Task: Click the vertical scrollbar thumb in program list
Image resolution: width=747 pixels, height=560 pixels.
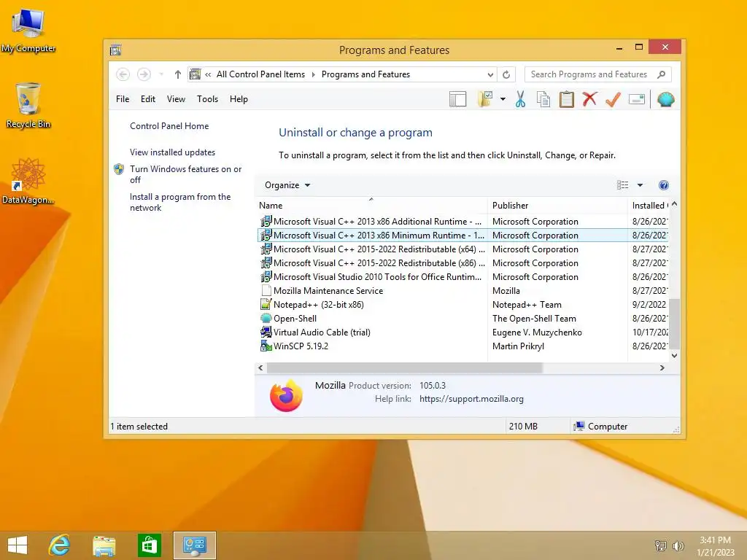Action: pos(674,324)
